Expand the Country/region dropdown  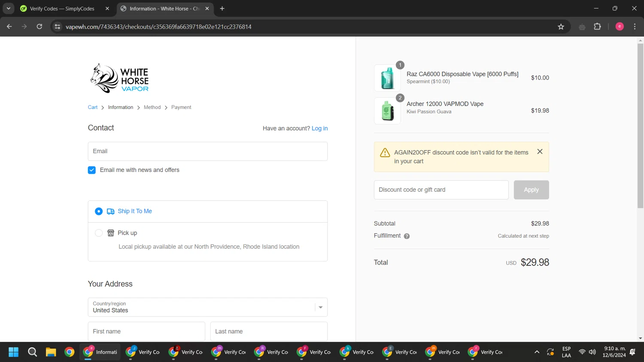[320, 307]
